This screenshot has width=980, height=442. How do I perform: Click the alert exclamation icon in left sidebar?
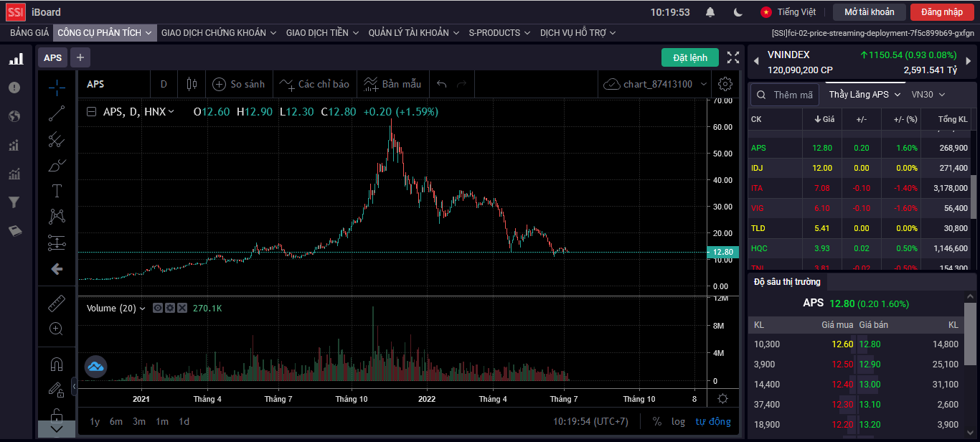coord(14,88)
